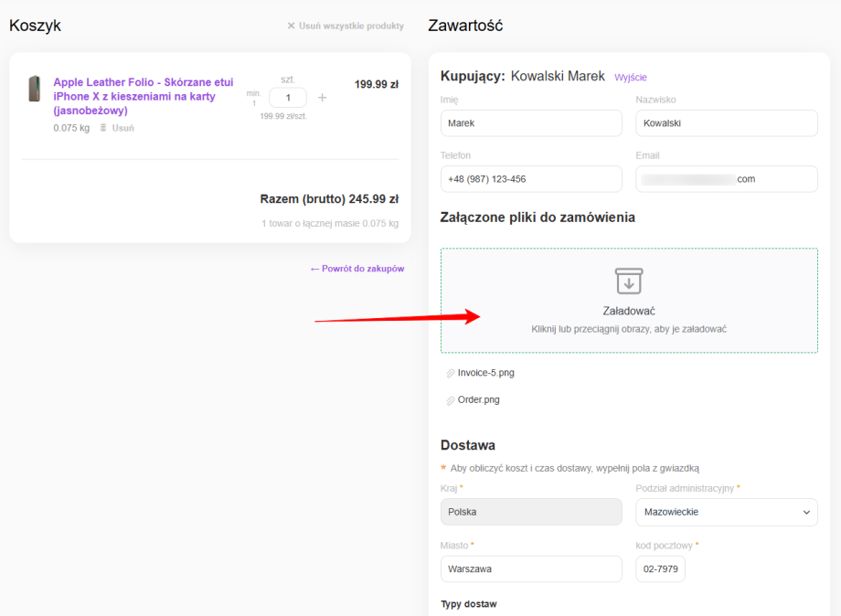Click the Email input field

click(x=726, y=179)
